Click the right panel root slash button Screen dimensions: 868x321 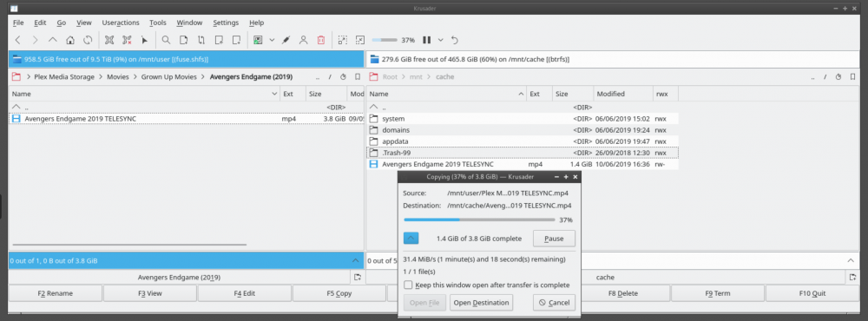825,77
